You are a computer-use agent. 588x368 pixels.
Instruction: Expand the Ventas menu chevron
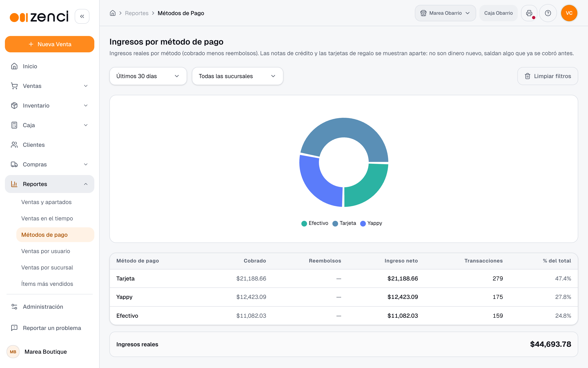86,86
